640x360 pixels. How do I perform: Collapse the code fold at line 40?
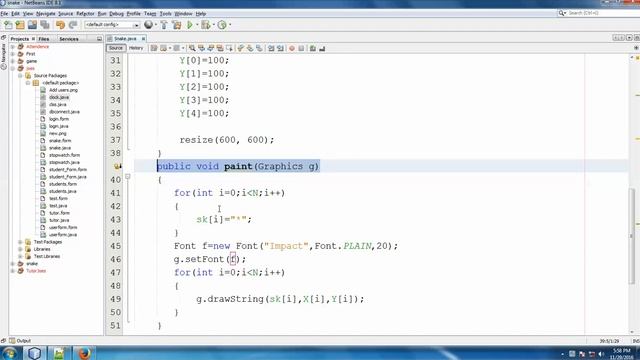[128, 176]
